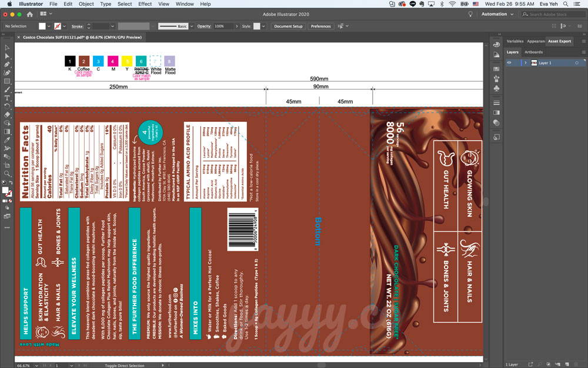Open the stroke weight dropdown
The image size is (588, 368).
[x=112, y=26]
